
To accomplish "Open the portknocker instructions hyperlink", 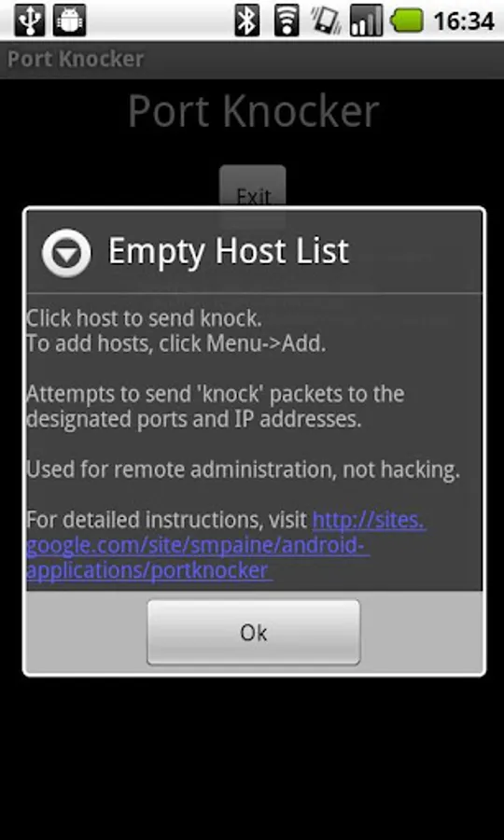I will (226, 545).
